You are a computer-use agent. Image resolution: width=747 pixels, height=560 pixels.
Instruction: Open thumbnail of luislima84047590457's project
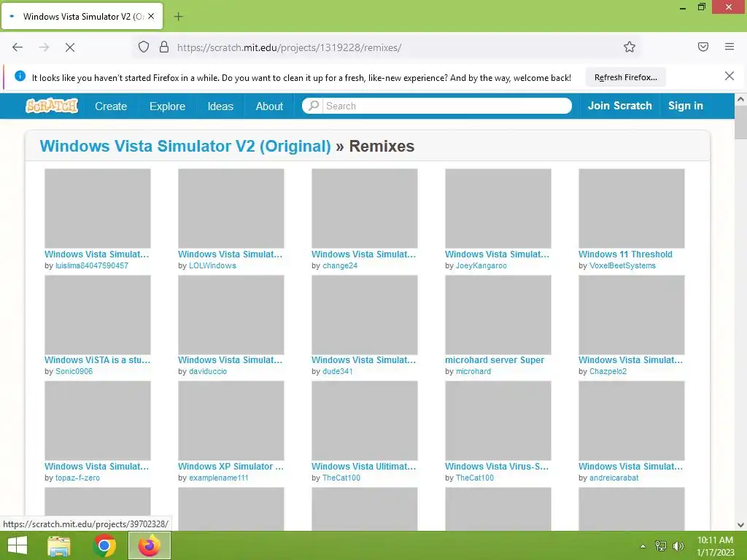[98, 208]
